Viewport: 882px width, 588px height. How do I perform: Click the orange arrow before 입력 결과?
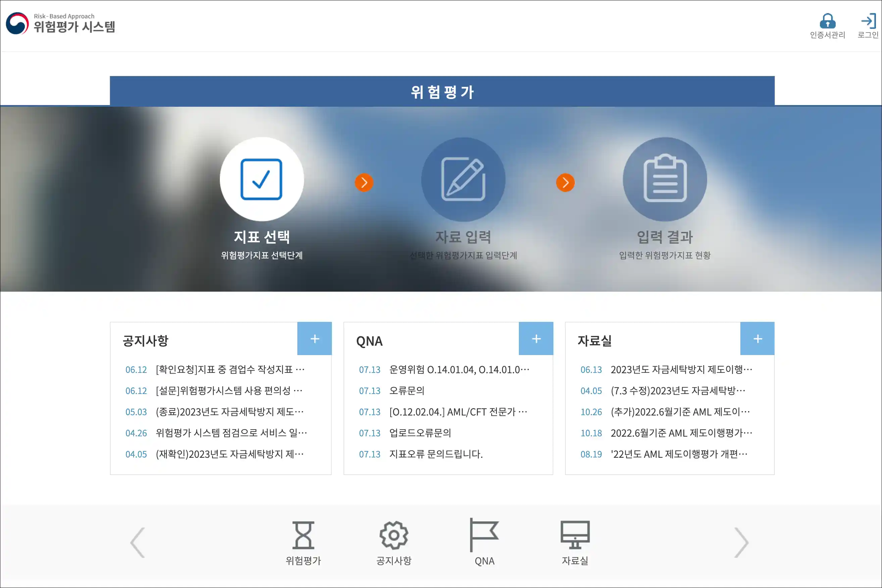(x=565, y=183)
